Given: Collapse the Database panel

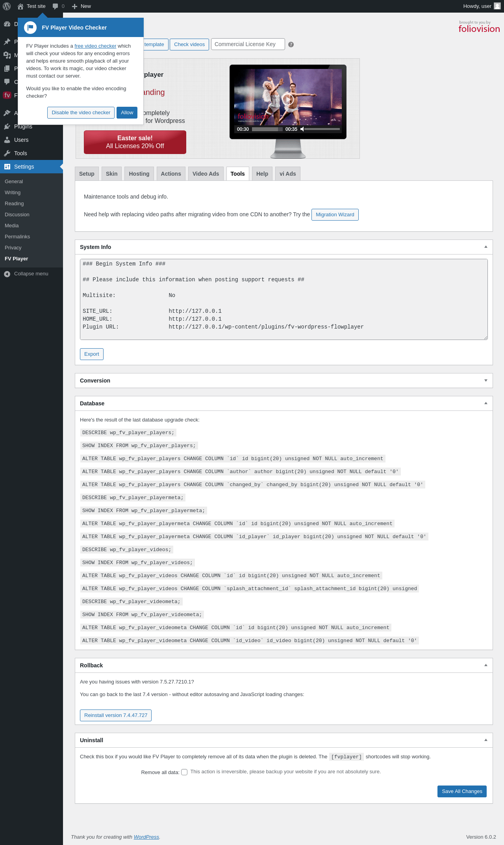Looking at the screenshot, I should (486, 403).
